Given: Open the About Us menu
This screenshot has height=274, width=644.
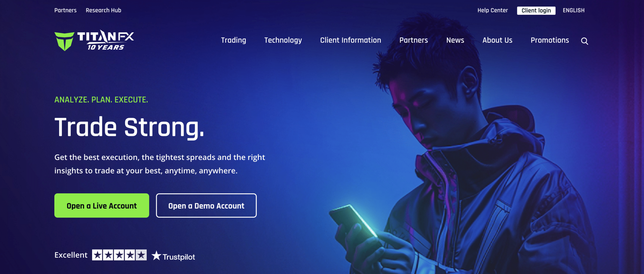Looking at the screenshot, I should 497,40.
